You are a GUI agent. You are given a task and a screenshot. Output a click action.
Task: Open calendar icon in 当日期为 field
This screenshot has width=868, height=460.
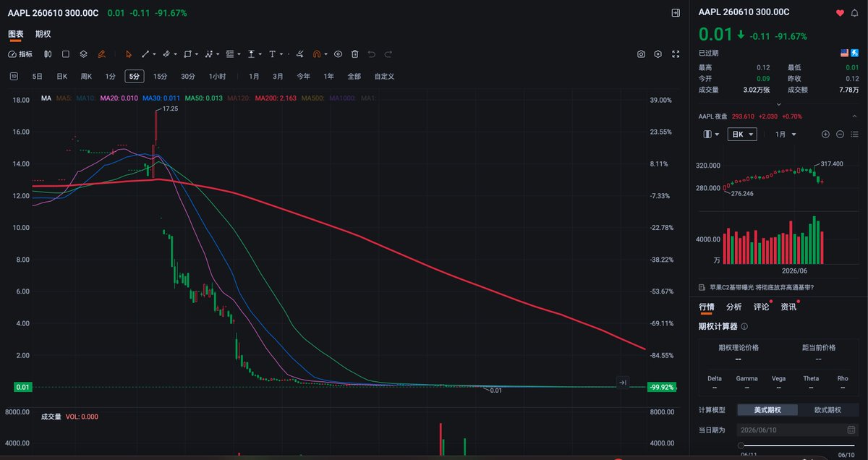click(851, 430)
